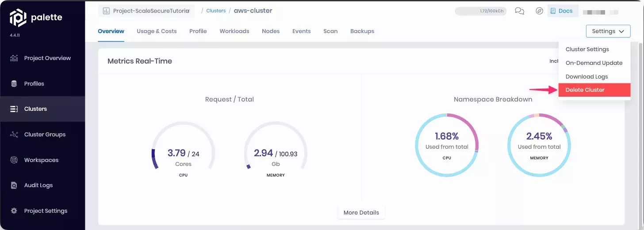The image size is (644, 230).
Task: Open the Profile tab
Action: pyautogui.click(x=198, y=31)
